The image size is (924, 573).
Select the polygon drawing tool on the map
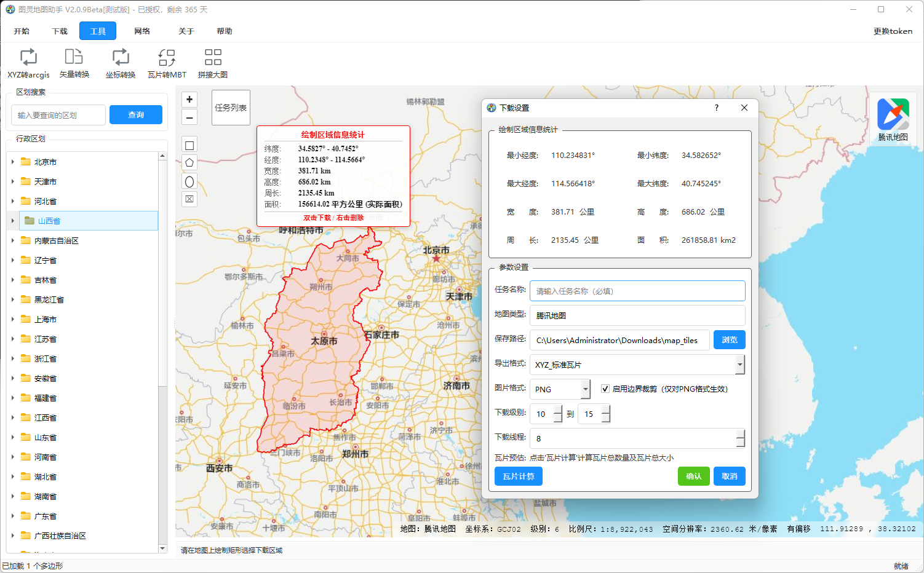tap(189, 162)
